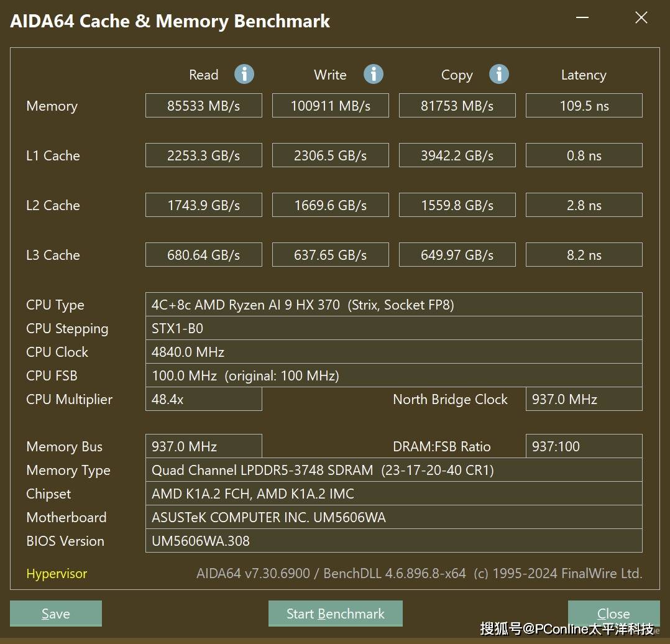Click the CPU Type label
The height and width of the screenshot is (644, 670).
click(55, 305)
